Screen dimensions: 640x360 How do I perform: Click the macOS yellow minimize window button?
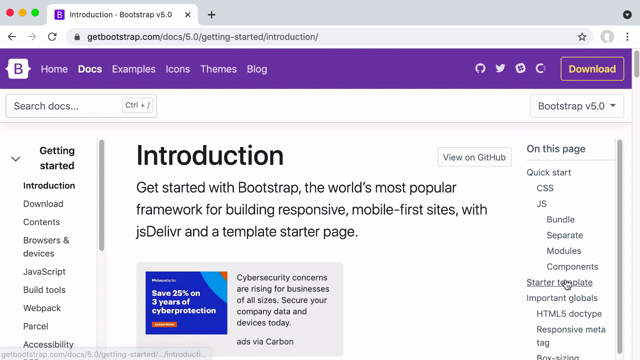[22, 13]
